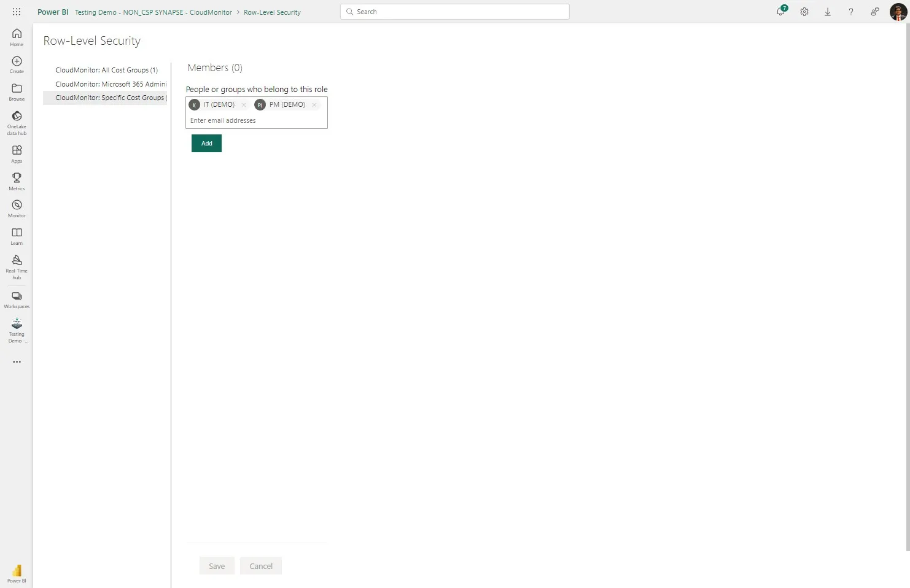Remove PM (DEMO) from the members box
This screenshot has width=910, height=588.
(314, 105)
